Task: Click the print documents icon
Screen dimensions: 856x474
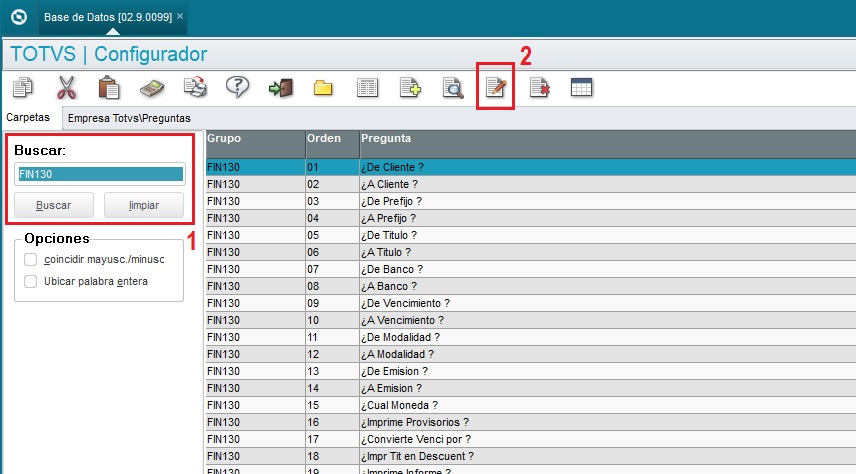Action: tap(195, 87)
